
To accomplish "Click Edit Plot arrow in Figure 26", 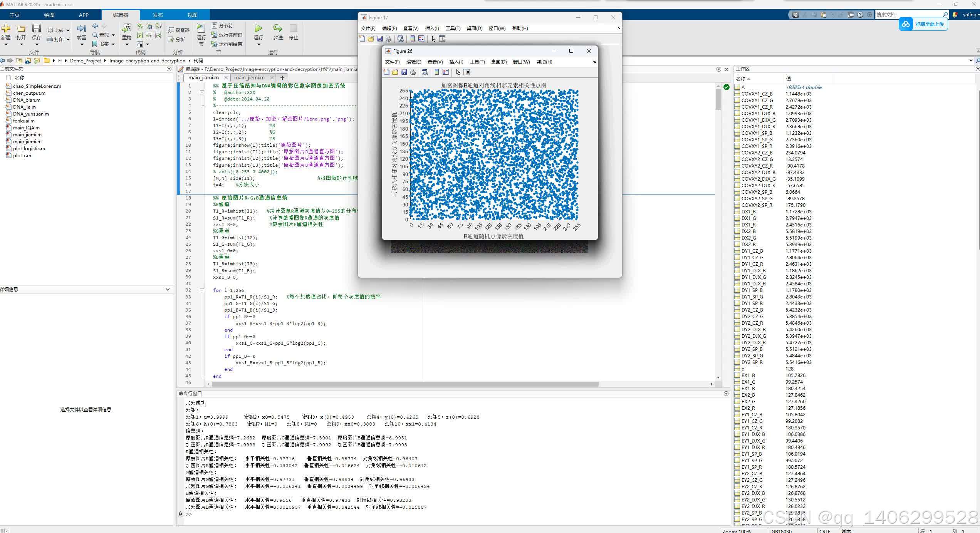I will point(458,72).
